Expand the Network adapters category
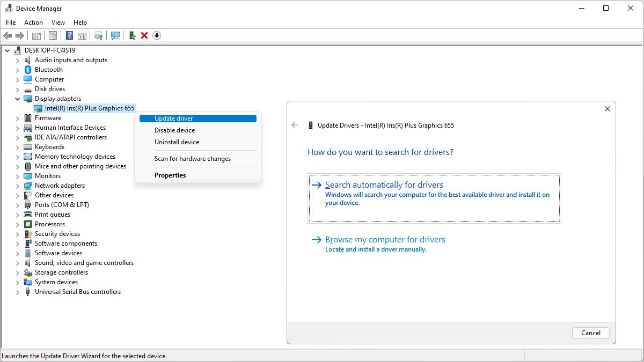The width and height of the screenshot is (644, 362). coord(17,186)
